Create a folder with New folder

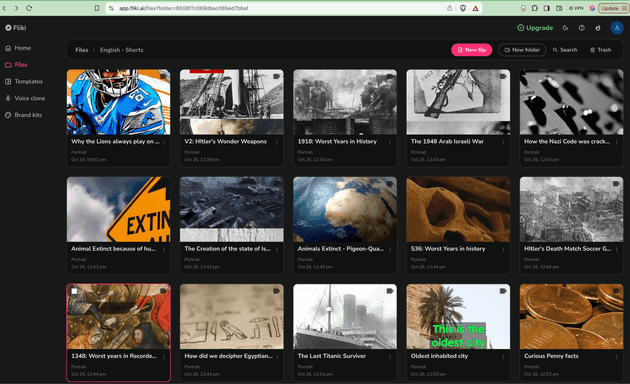click(x=522, y=50)
